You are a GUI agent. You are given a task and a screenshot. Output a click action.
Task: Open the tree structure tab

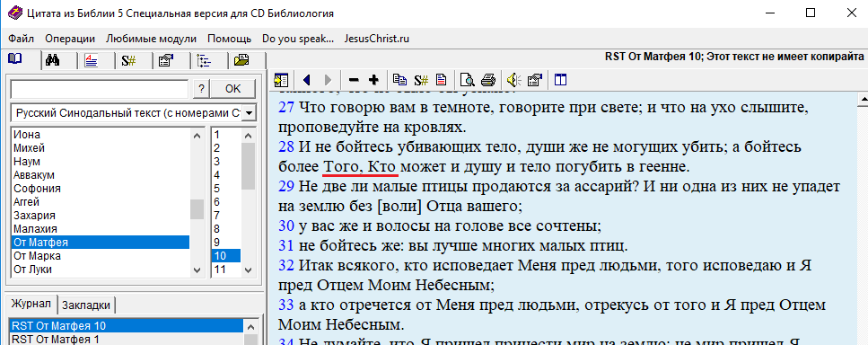[204, 61]
